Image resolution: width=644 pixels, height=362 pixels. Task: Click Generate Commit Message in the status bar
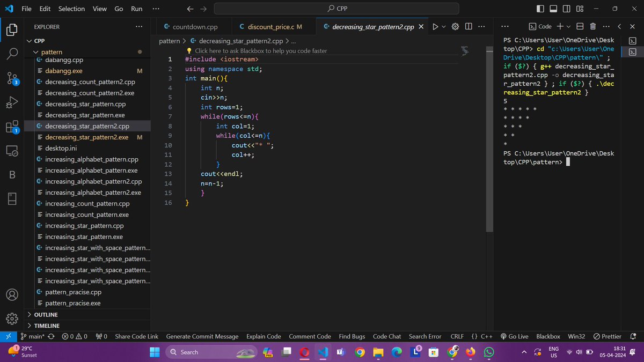[202, 336]
